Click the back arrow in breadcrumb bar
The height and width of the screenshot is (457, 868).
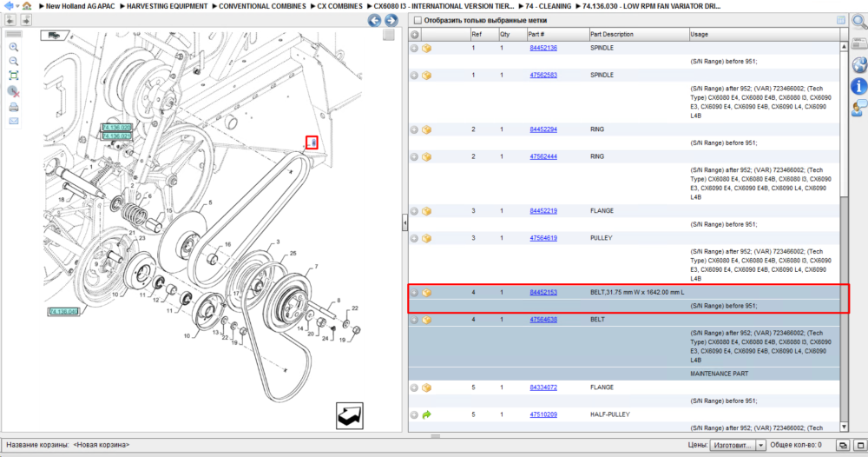click(x=9, y=5)
